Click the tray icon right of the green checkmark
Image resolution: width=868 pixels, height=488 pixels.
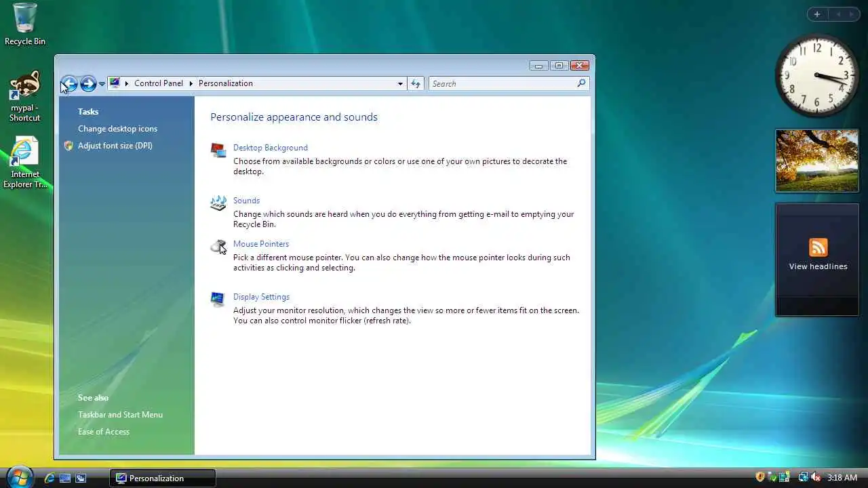[784, 477]
